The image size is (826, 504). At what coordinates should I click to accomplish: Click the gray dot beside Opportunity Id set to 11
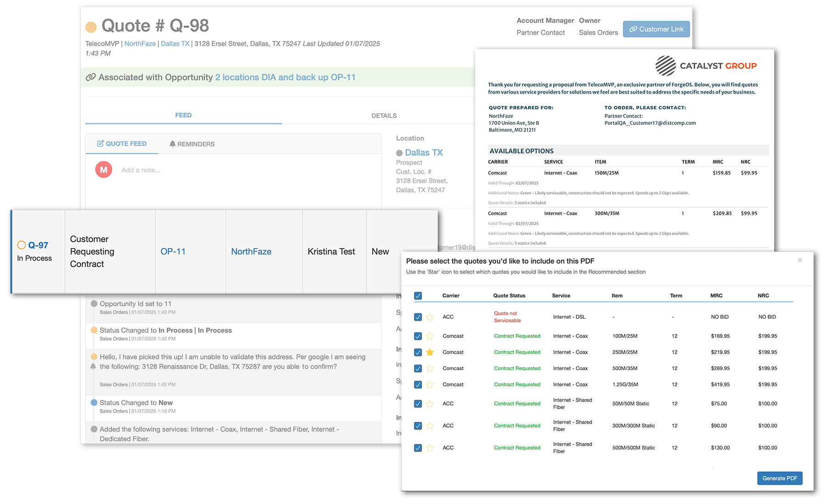(x=94, y=304)
